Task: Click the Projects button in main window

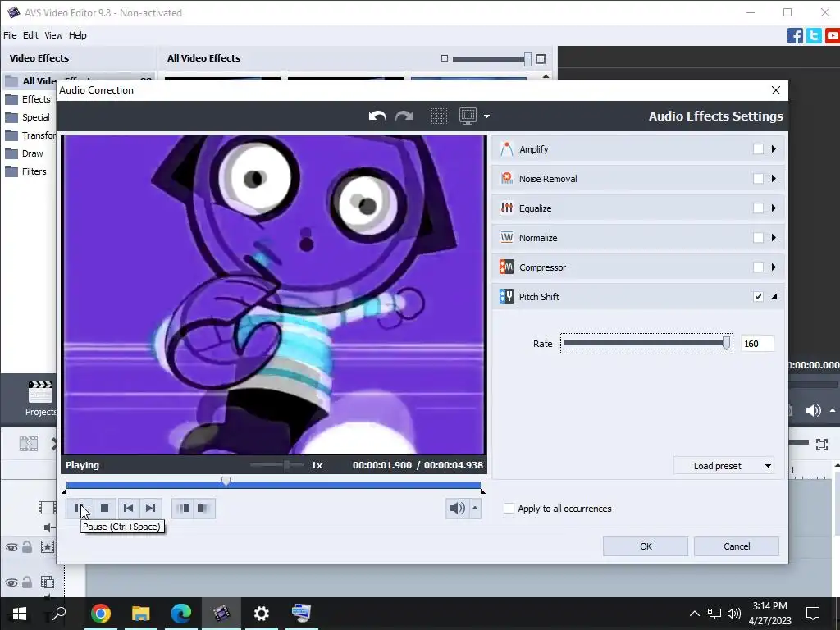Action: 41,399
